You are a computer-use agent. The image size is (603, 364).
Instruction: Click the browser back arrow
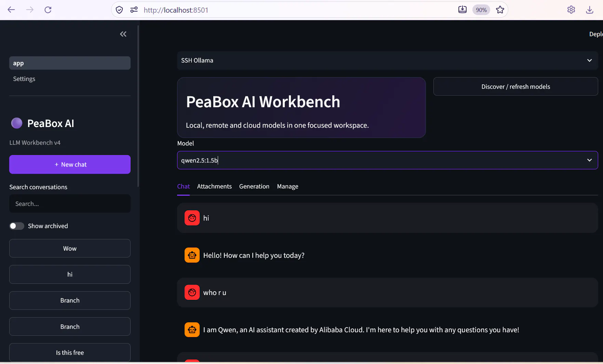pos(11,10)
